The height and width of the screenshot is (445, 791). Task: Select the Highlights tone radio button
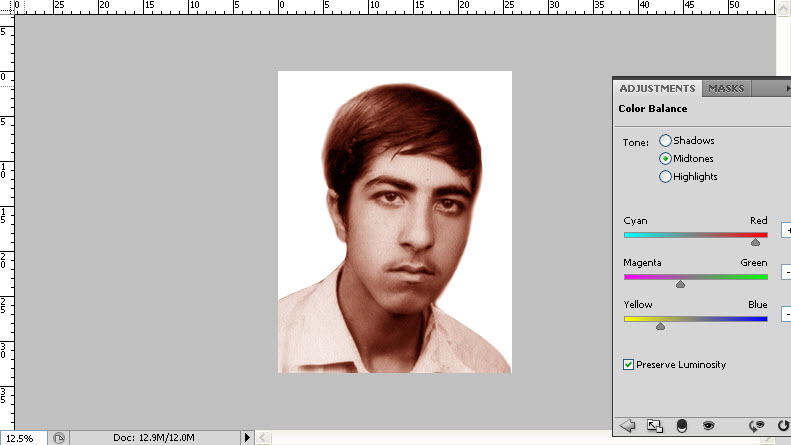point(665,177)
